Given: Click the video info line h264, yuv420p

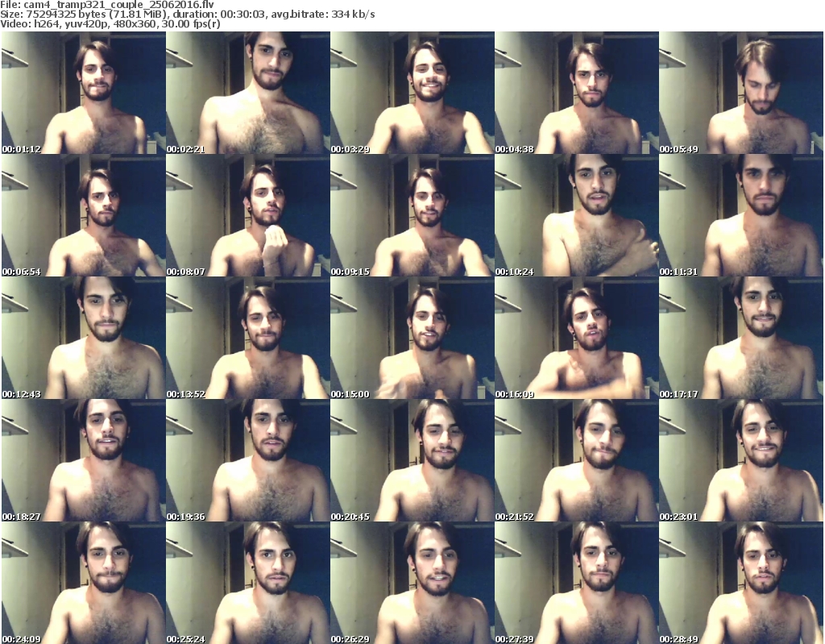Looking at the screenshot, I should coord(71,24).
